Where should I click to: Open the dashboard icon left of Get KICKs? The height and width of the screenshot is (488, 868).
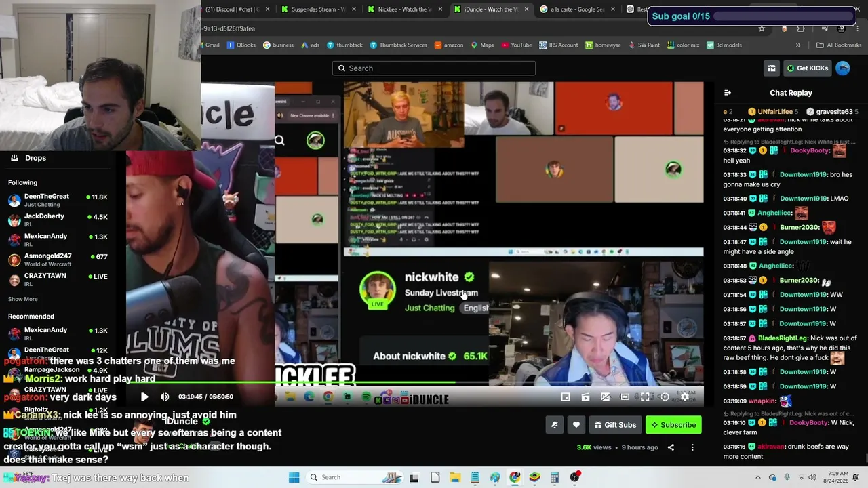[772, 68]
